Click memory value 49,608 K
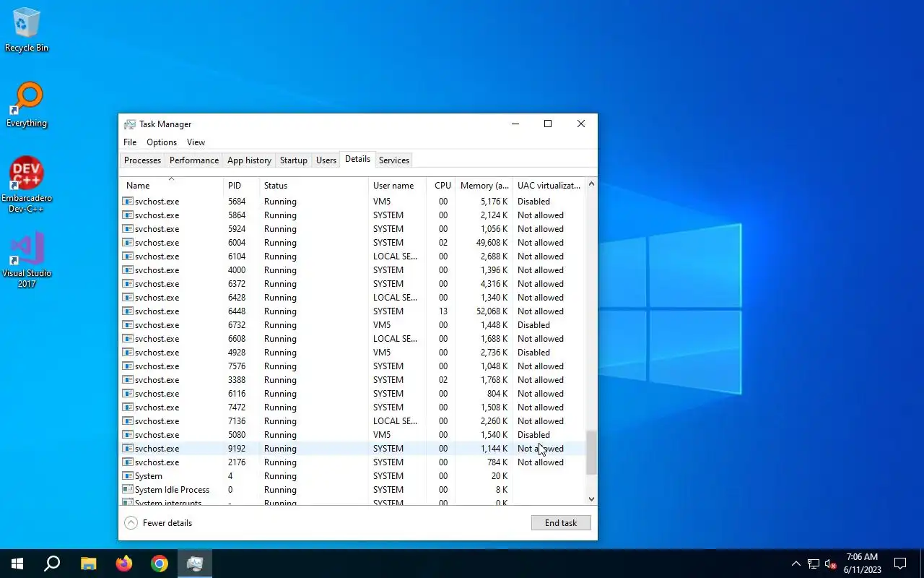924x578 pixels. [x=492, y=243]
